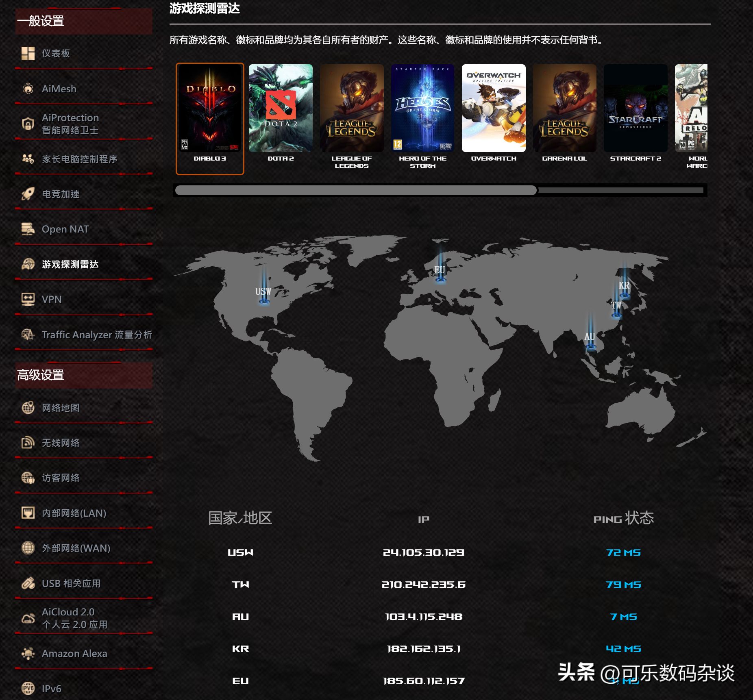
Task: Click the 游戏探测雷达 radar icon
Action: (x=28, y=264)
